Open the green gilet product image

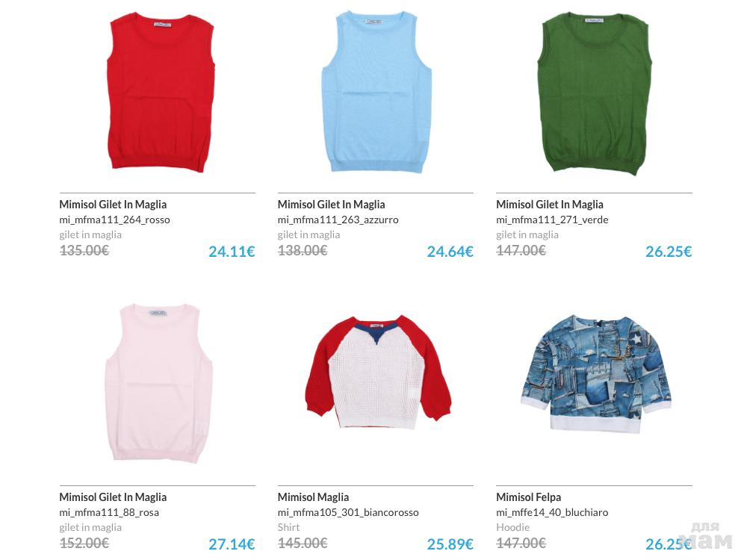595,93
